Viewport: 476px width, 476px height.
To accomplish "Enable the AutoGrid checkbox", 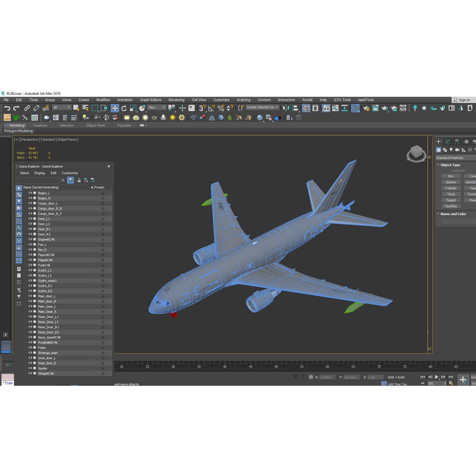I will tap(450, 170).
